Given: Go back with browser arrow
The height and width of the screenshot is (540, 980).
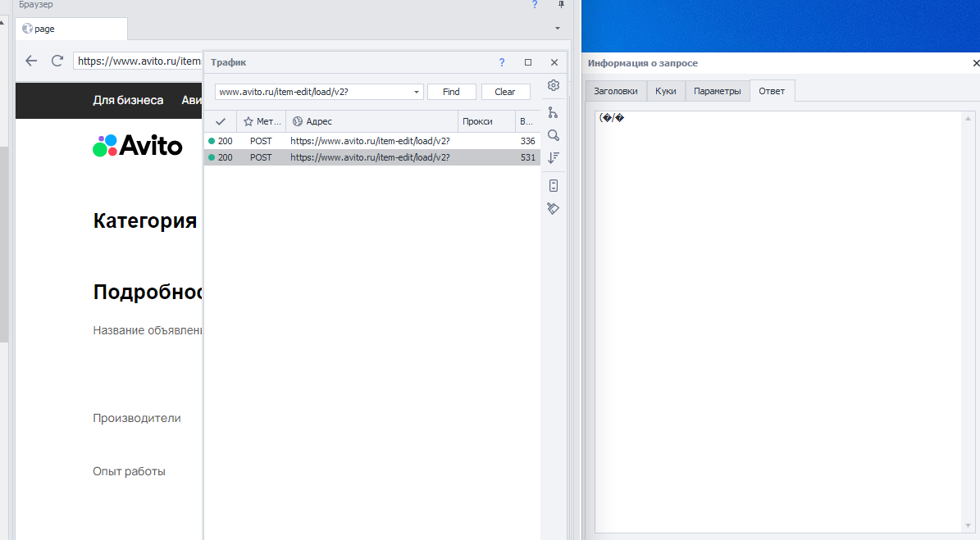Looking at the screenshot, I should (x=31, y=61).
